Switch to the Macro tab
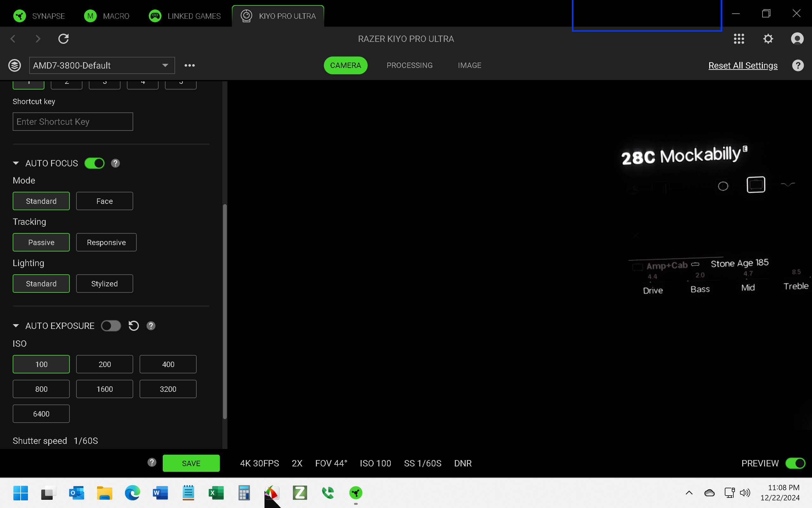The width and height of the screenshot is (812, 508). [107, 16]
